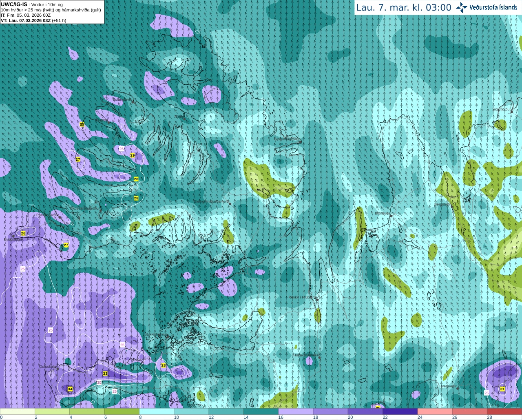Click the yellow 31 gust marker near Hveravellir

point(502,389)
